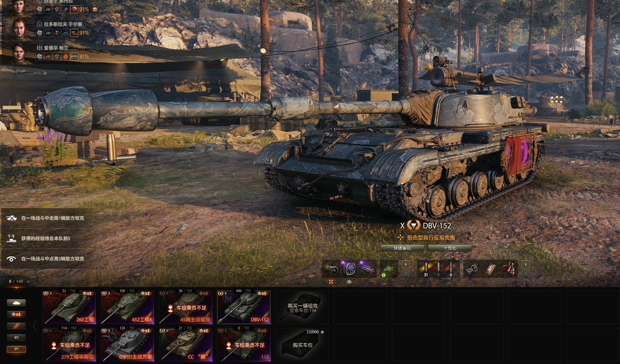This screenshot has width=620, height=364.
Task: Switch to consumables loadout 2
Action: tap(525, 273)
